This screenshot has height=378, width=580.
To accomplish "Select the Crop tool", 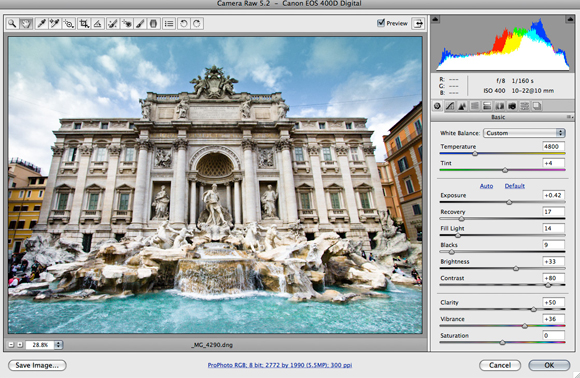I will (84, 24).
